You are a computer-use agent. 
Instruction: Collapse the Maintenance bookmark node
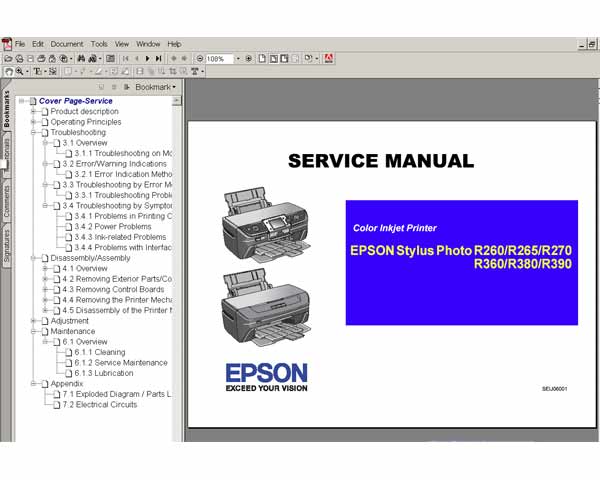(34, 331)
